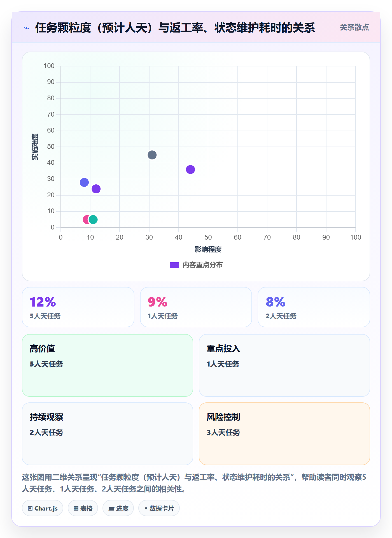Click the 实施难度 y-axis title
The height and width of the screenshot is (538, 392).
(35, 147)
